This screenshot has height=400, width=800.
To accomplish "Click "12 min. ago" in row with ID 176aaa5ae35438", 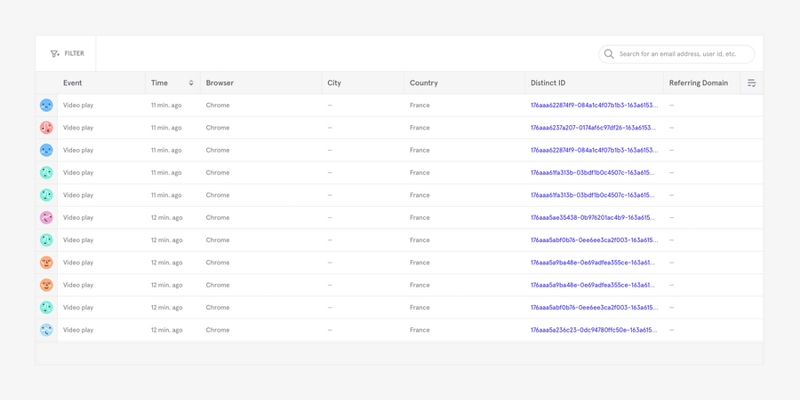I will click(x=167, y=217).
